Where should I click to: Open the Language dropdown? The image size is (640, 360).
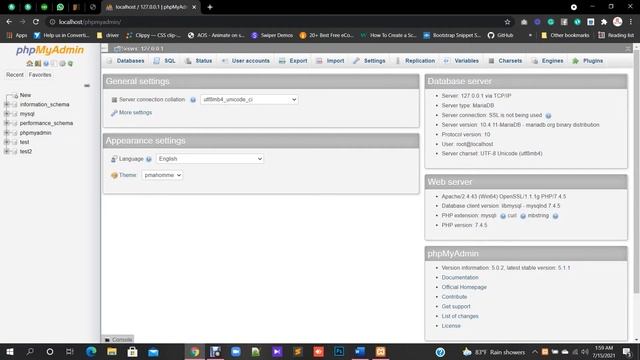(x=209, y=159)
